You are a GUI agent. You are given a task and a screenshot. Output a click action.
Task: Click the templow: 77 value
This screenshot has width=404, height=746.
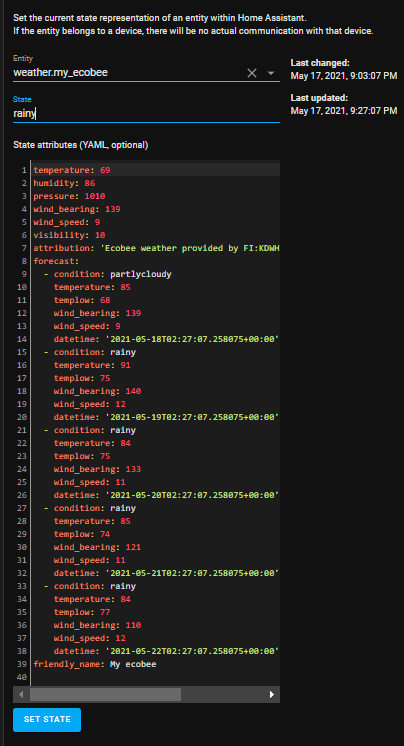[105, 612]
